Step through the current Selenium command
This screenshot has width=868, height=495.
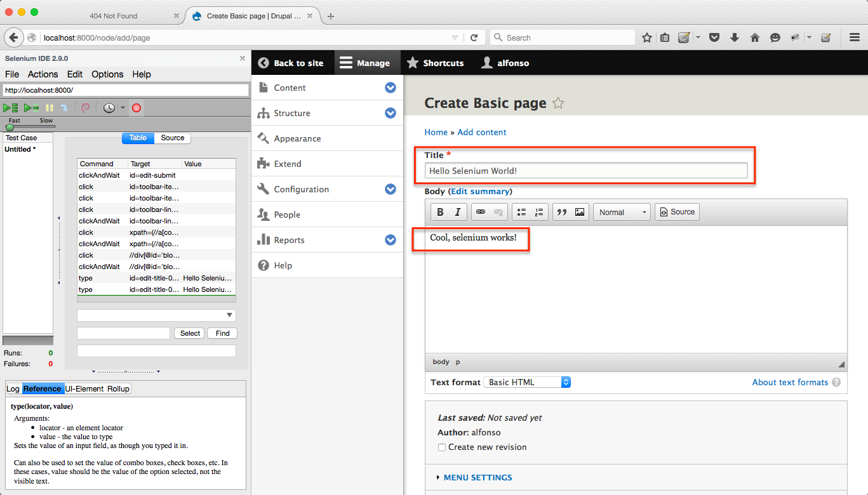pyautogui.click(x=63, y=109)
